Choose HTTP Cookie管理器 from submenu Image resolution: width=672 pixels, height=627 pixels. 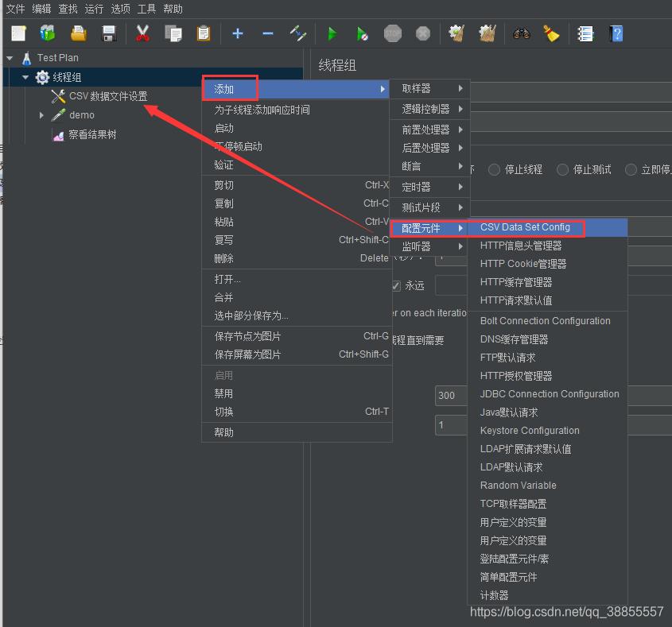coord(547,265)
